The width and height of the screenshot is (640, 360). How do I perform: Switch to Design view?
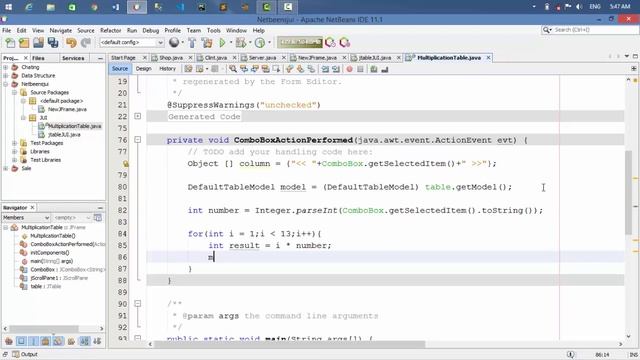tap(143, 69)
